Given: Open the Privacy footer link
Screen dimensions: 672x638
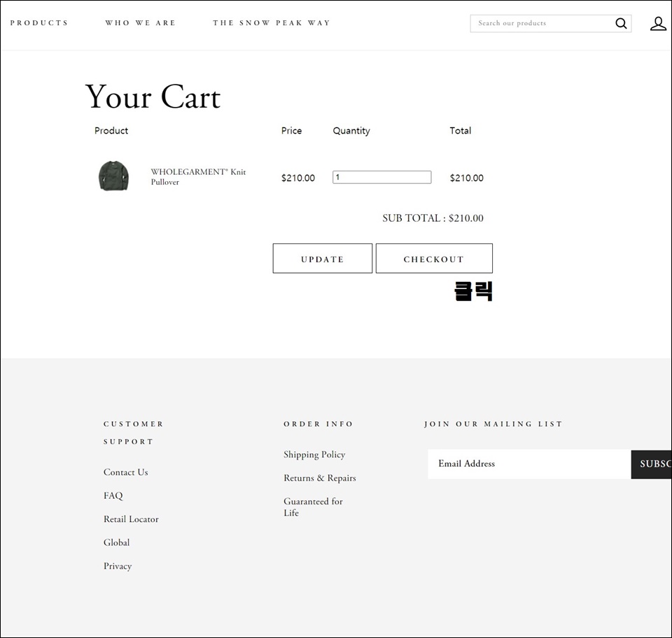Looking at the screenshot, I should pos(118,566).
